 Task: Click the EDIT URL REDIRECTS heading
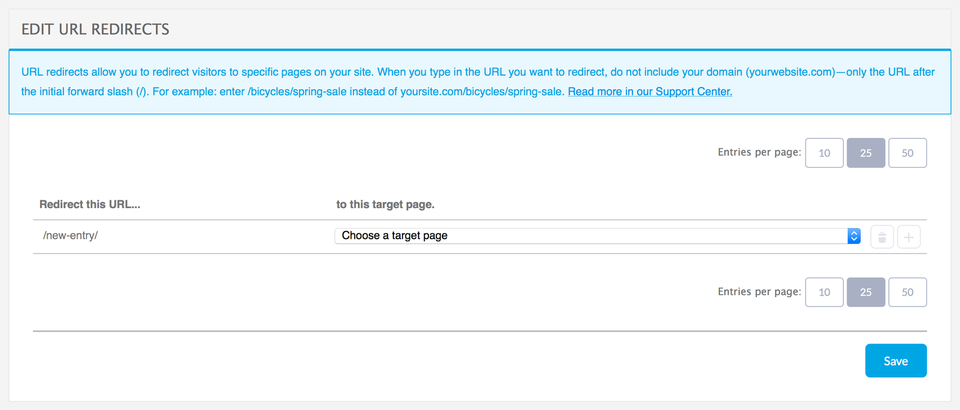(96, 29)
